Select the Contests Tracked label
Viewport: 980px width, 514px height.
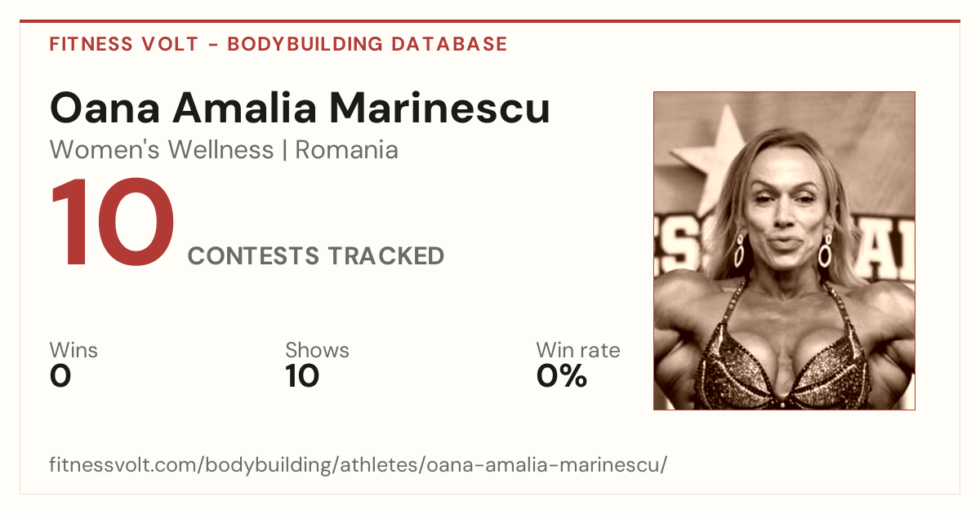point(316,256)
